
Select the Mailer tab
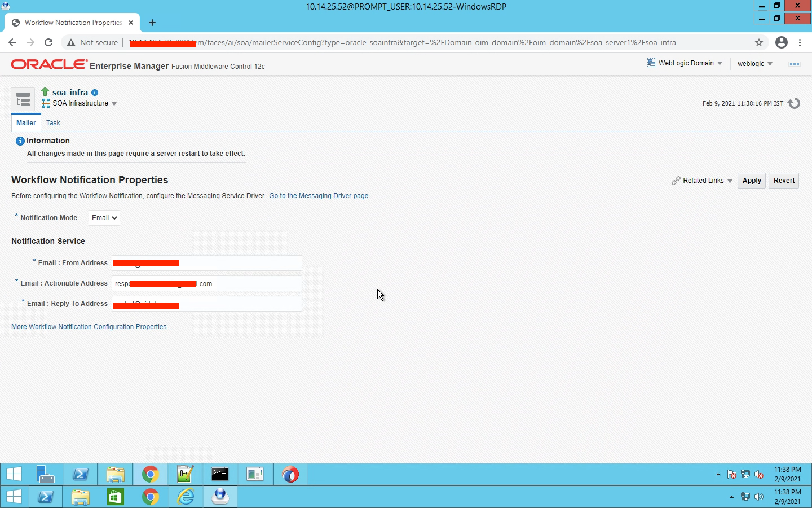point(25,122)
